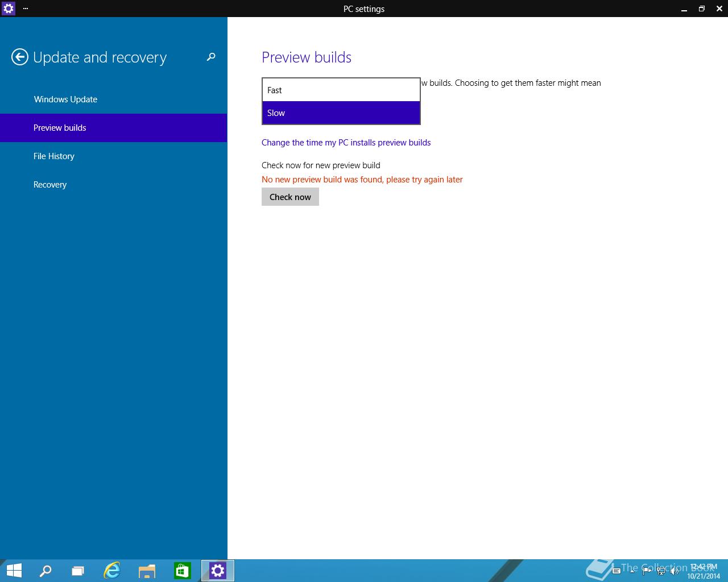Click the red No new preview build message

point(362,180)
